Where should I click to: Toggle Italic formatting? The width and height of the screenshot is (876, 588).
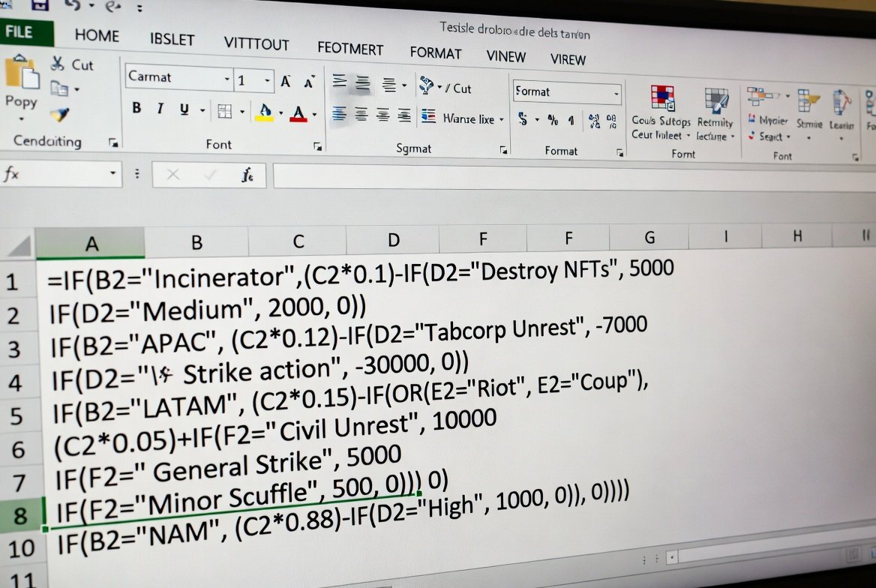(x=160, y=109)
